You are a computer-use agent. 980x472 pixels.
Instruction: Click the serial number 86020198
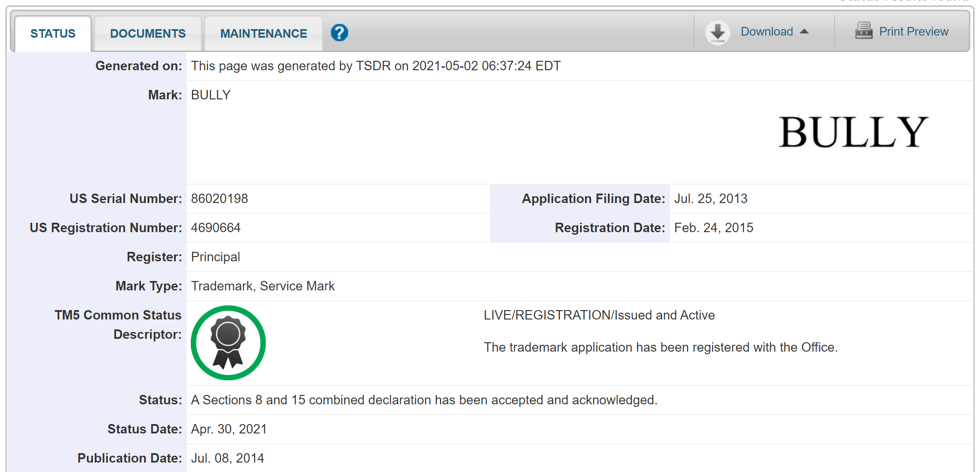click(219, 199)
